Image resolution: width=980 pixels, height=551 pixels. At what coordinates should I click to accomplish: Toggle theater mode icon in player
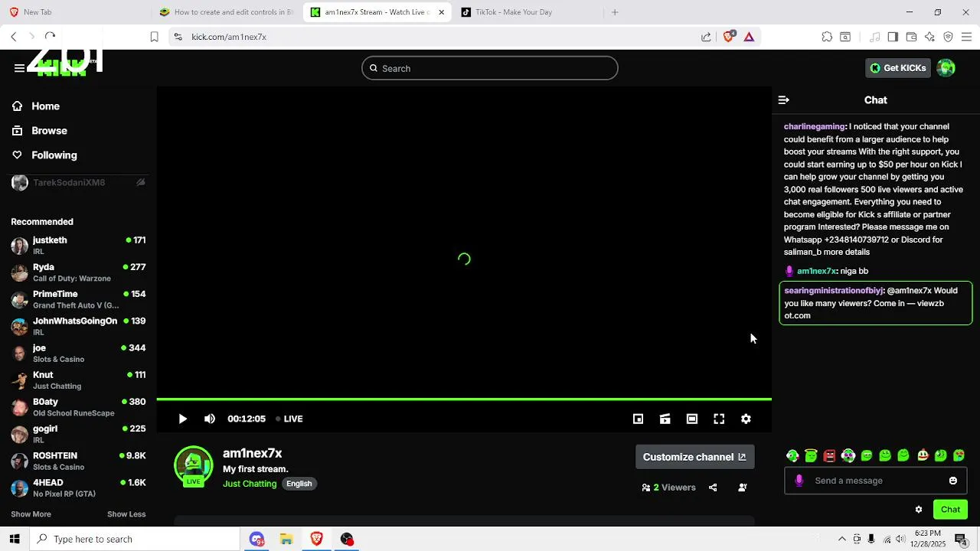coord(692,419)
